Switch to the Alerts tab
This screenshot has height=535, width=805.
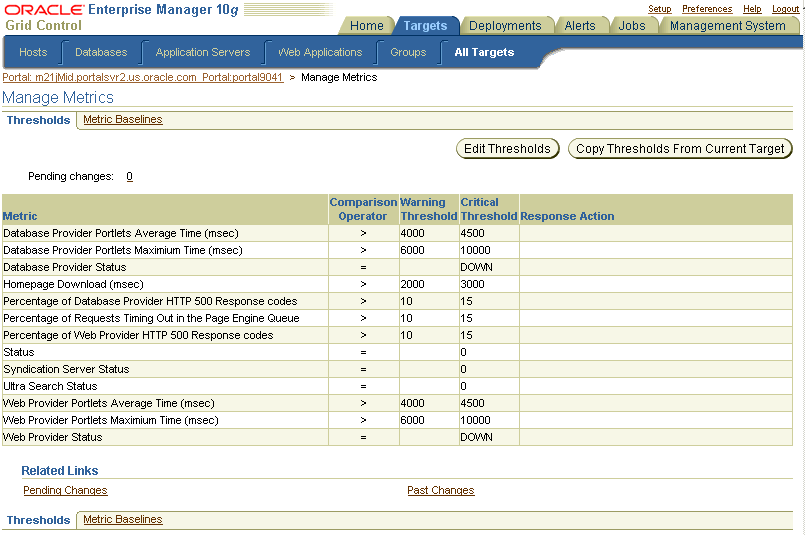580,26
